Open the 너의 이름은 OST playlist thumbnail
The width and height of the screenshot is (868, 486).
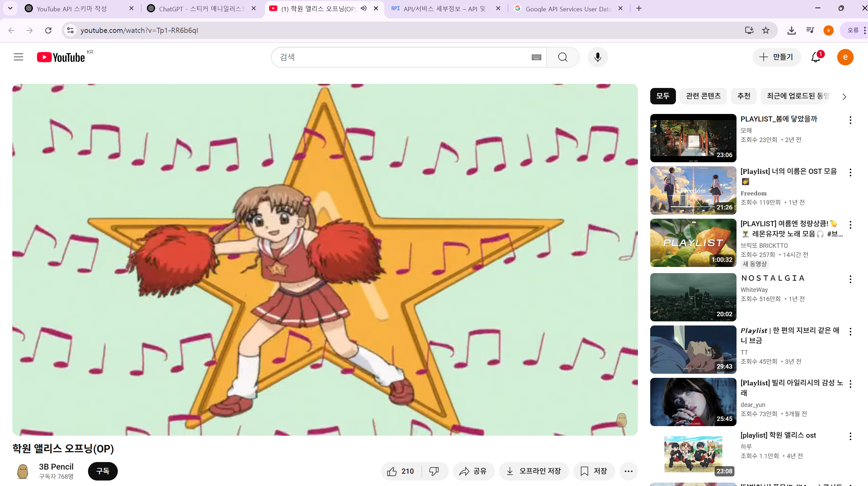pyautogui.click(x=693, y=190)
